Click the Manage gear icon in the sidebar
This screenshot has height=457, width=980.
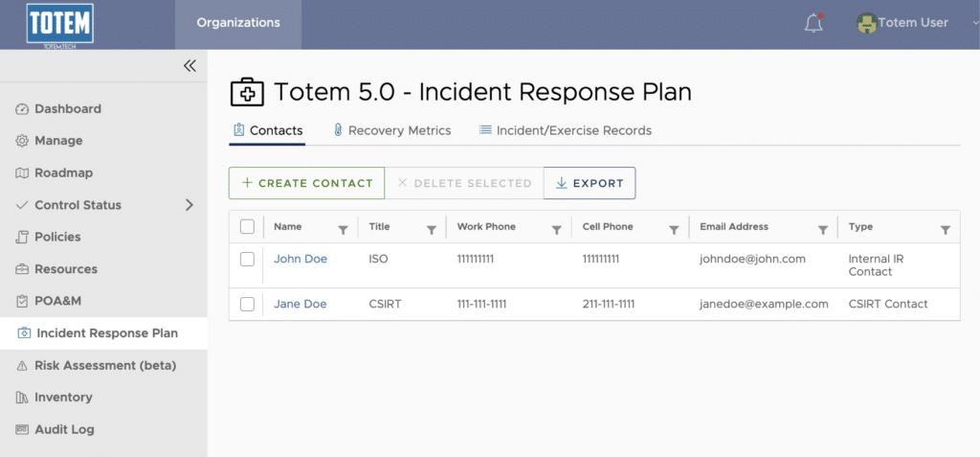(22, 141)
